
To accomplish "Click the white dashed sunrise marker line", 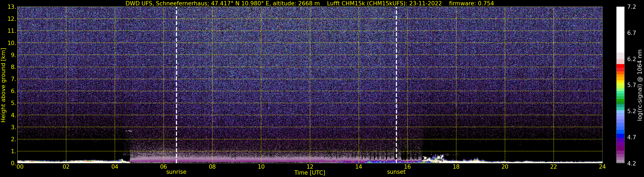I will (x=176, y=85).
